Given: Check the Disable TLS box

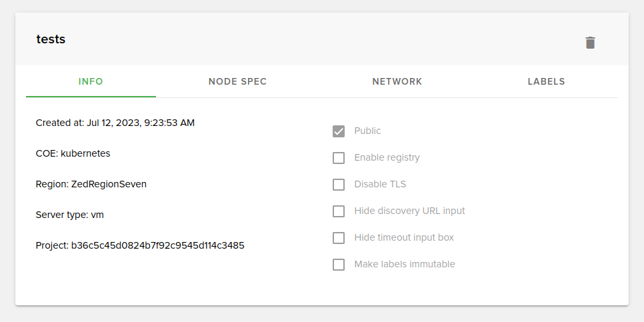Looking at the screenshot, I should click(339, 185).
